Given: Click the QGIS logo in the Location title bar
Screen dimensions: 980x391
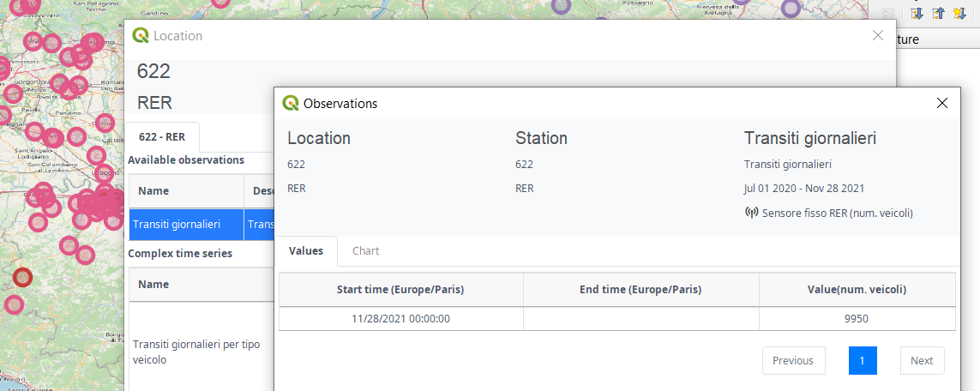Looking at the screenshot, I should coord(141,36).
